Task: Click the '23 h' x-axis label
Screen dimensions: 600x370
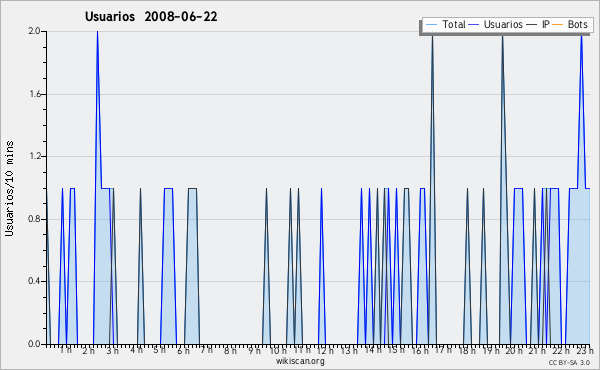Action: tap(585, 350)
